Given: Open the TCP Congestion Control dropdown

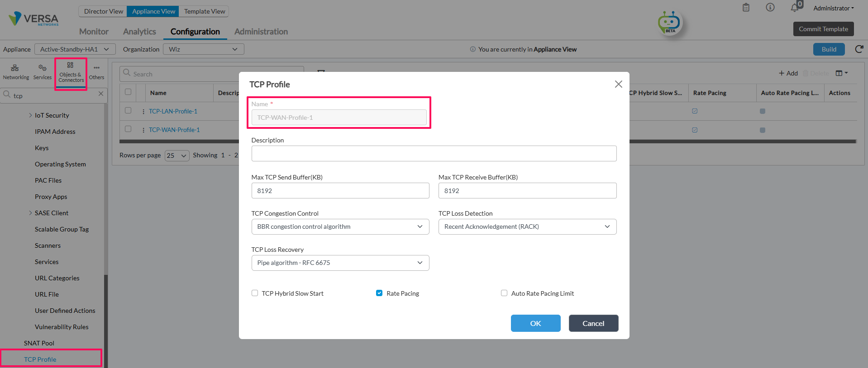Looking at the screenshot, I should coord(340,226).
